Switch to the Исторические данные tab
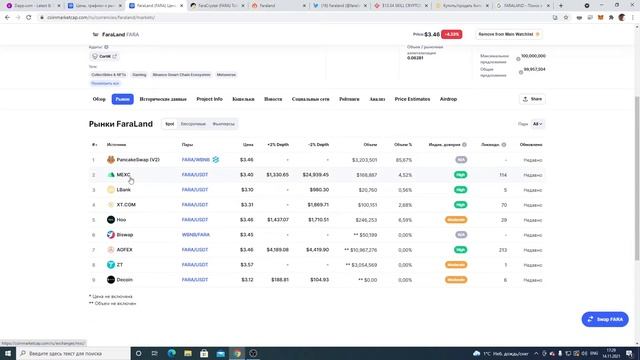 163,99
